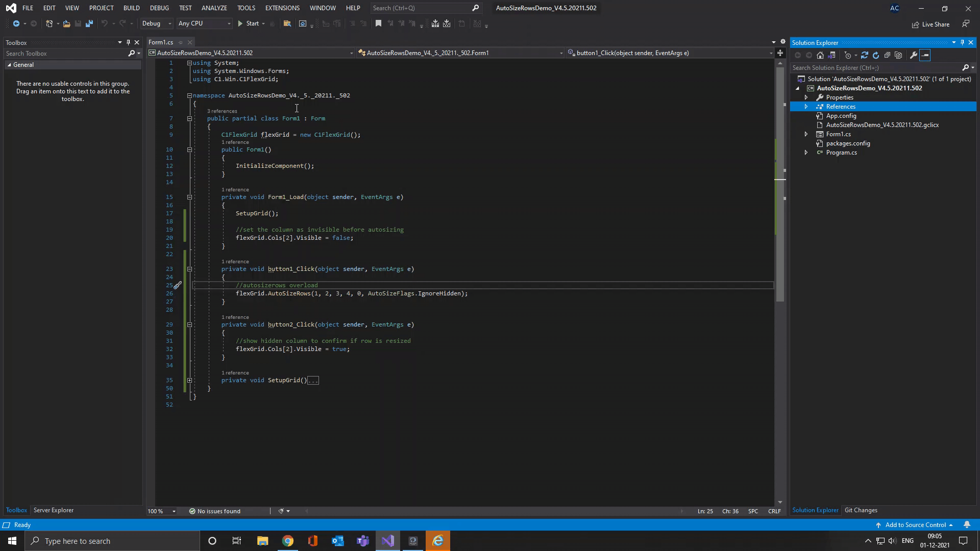Open the FILE menu
The height and width of the screenshot is (551, 980).
(28, 8)
